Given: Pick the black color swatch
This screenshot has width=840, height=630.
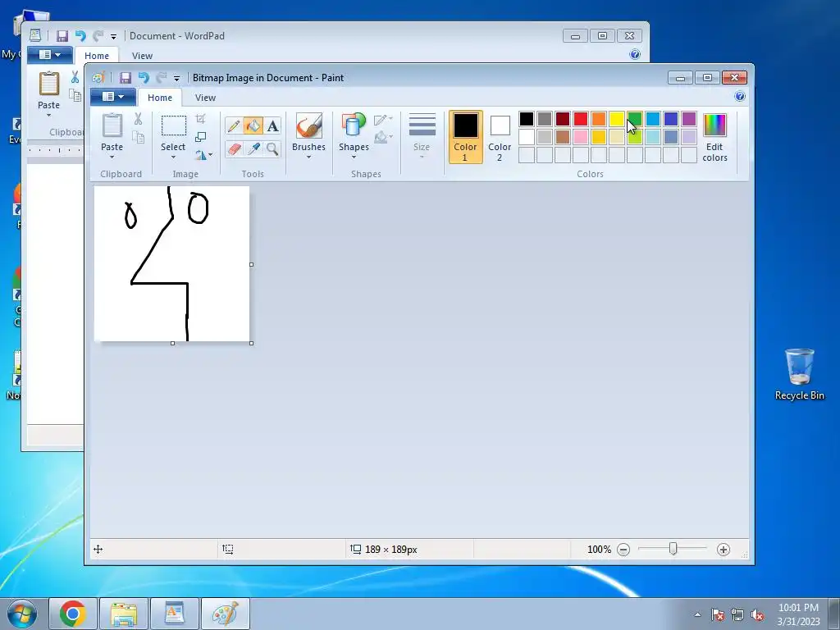Looking at the screenshot, I should click(527, 118).
